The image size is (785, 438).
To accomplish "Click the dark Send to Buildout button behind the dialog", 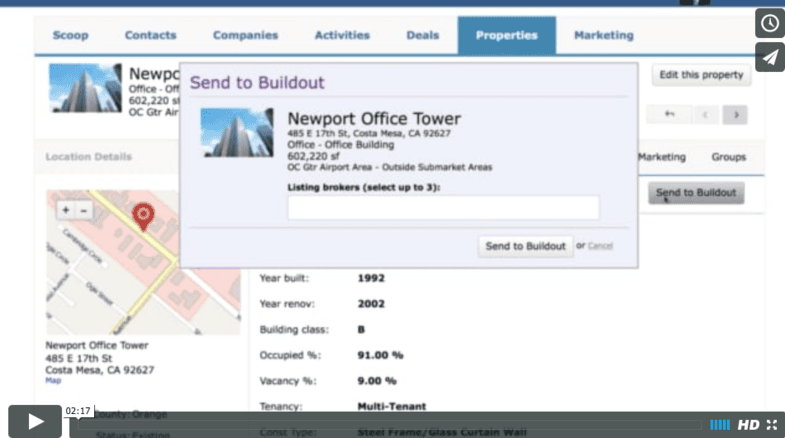I will coord(696,193).
